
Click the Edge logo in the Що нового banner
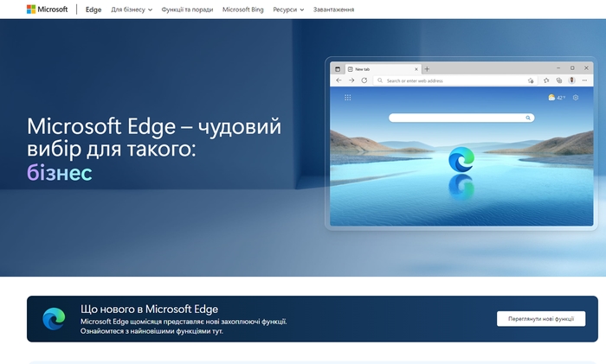54,318
